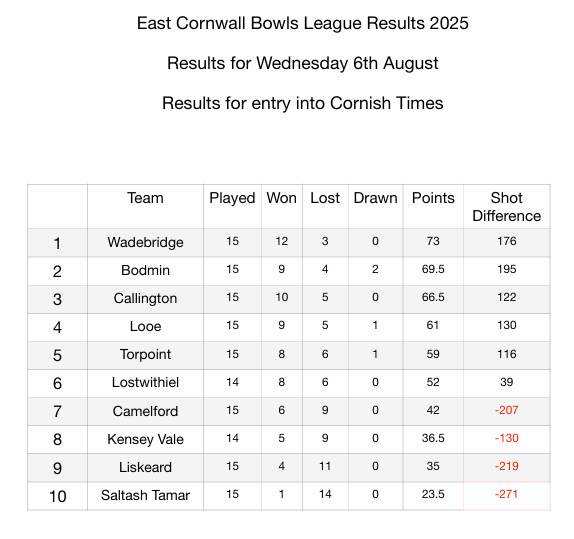Click the Cornish Times entry heading

pyautogui.click(x=302, y=103)
